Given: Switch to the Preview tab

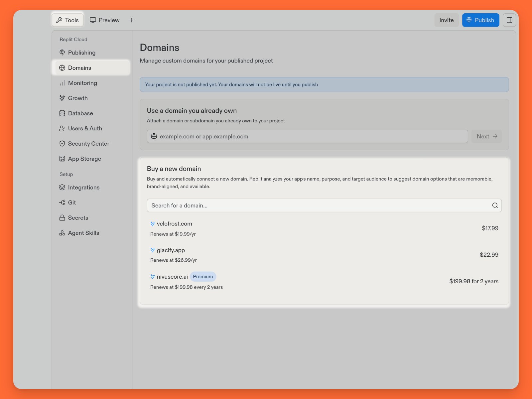Looking at the screenshot, I should pyautogui.click(x=104, y=20).
